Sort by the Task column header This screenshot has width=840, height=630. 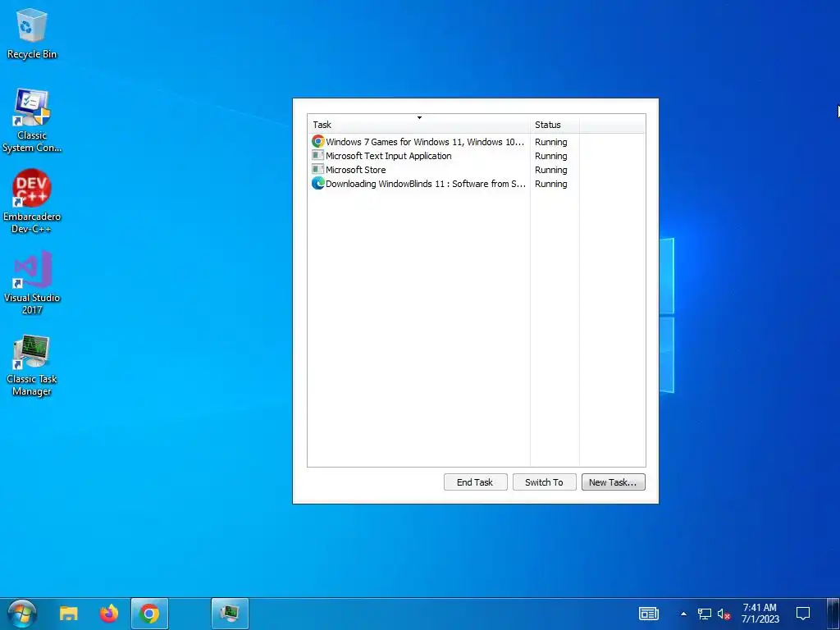(419, 125)
